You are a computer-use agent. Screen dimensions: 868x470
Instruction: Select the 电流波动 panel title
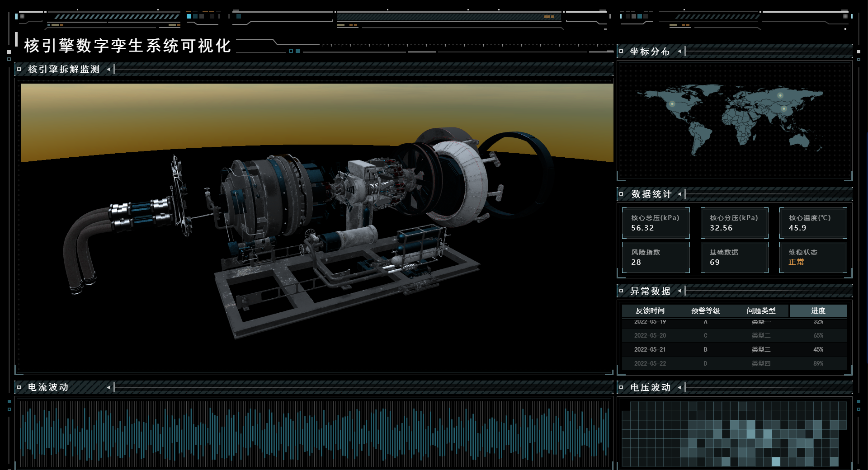click(48, 387)
